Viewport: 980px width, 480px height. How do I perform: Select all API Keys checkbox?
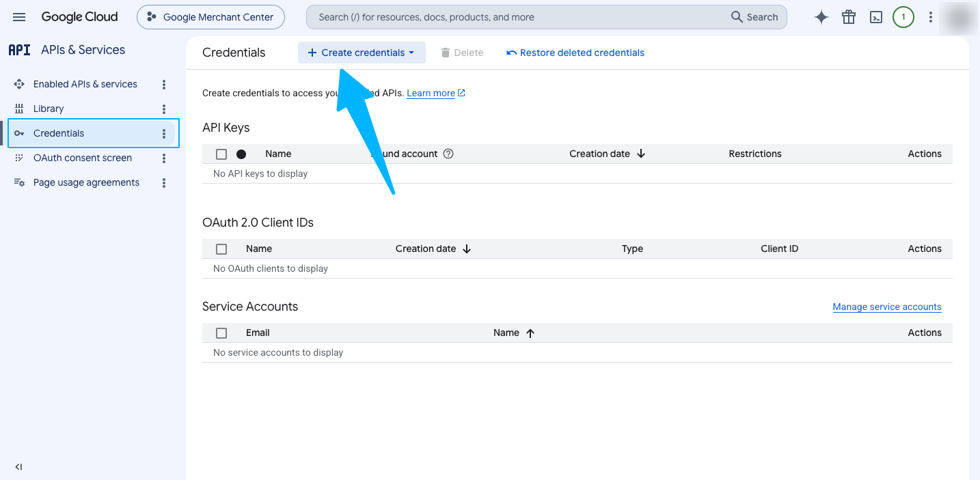tap(221, 154)
